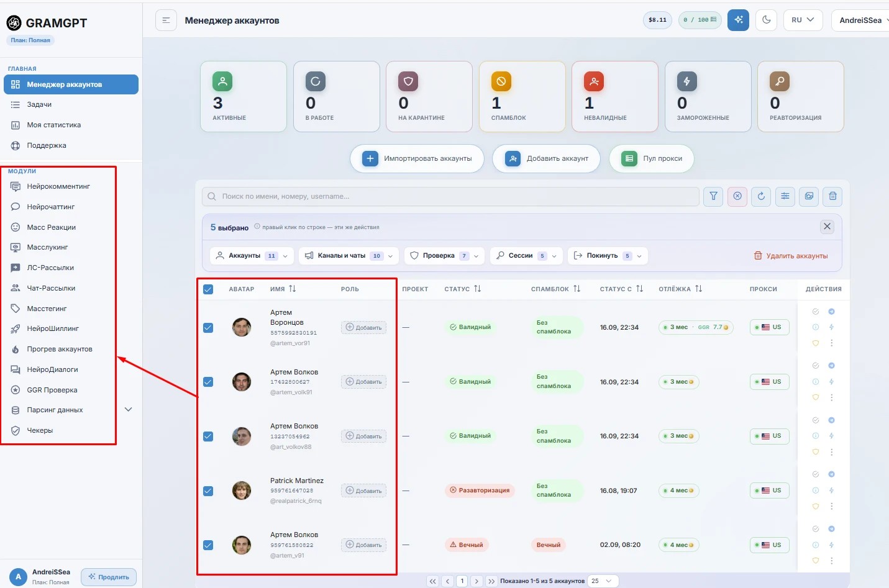Toggle the select-all header checkbox
The width and height of the screenshot is (889, 588).
pyautogui.click(x=208, y=289)
